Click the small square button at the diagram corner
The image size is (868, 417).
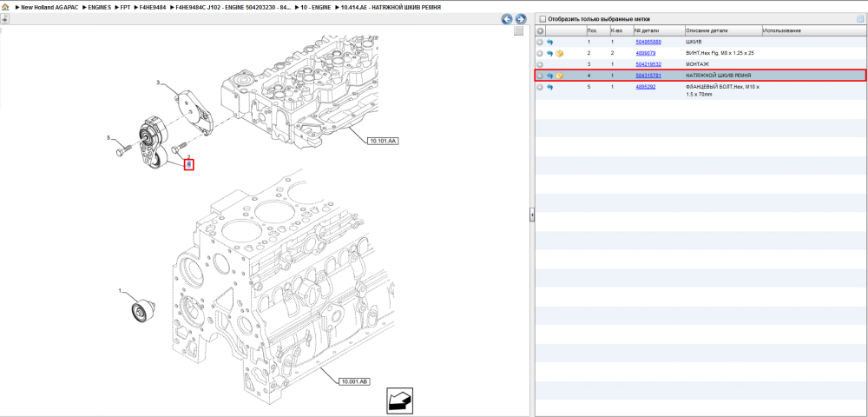point(519,31)
